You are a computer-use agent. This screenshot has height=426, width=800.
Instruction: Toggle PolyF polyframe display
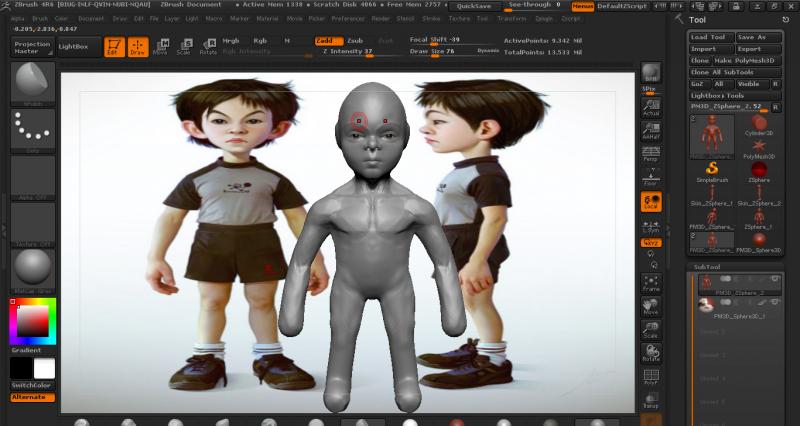pos(651,377)
